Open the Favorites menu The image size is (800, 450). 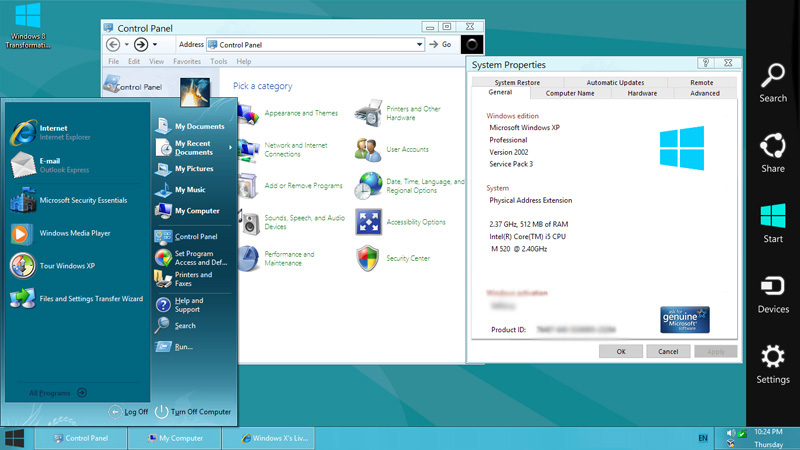[x=186, y=61]
